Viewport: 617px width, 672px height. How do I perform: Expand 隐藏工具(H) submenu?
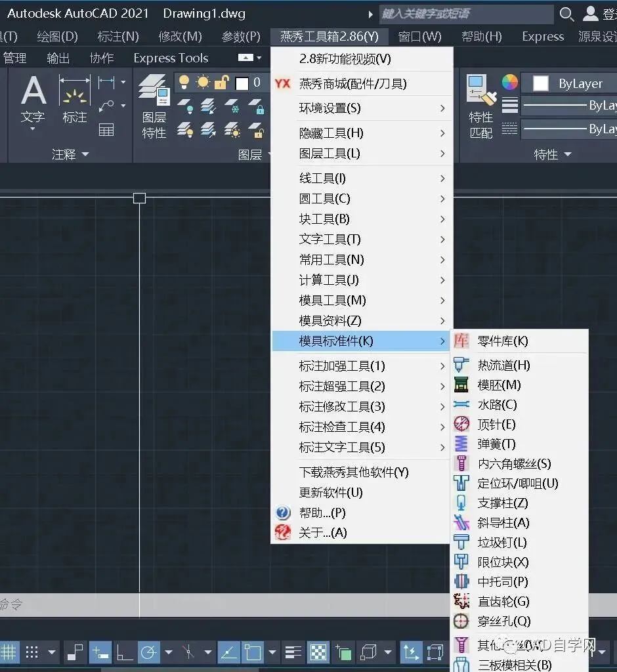click(x=362, y=133)
